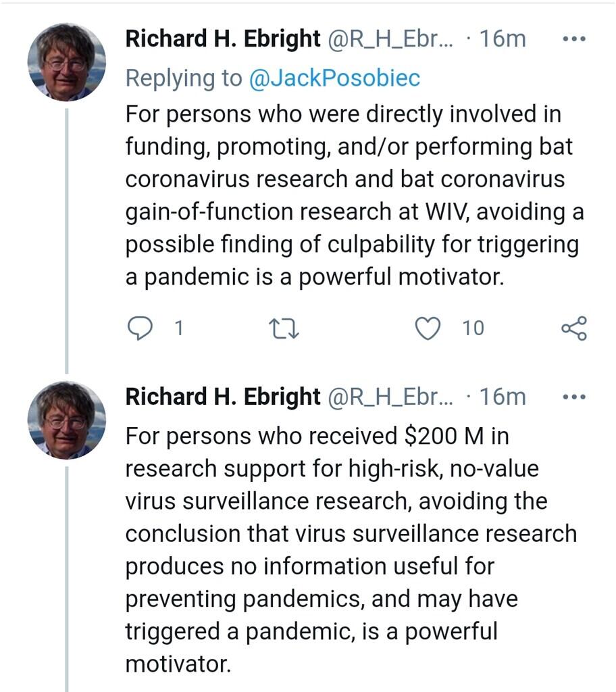
Task: Open Richard H. Ebright name on second tweet
Action: pos(223,397)
